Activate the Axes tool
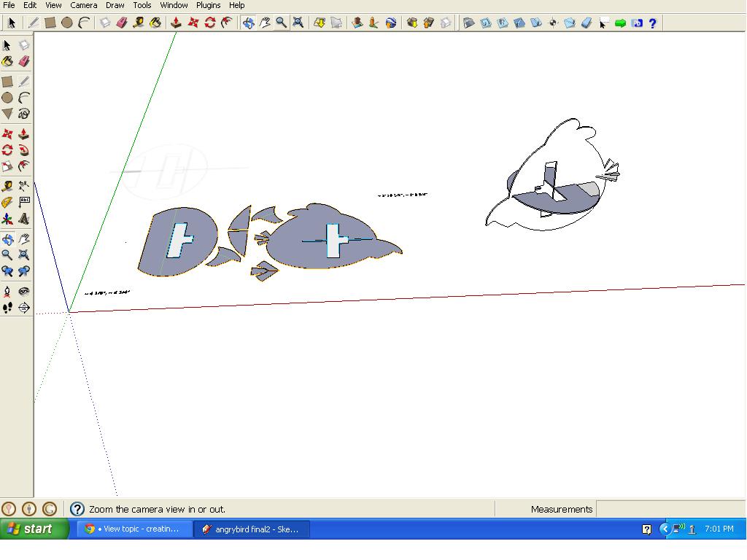This screenshot has height=560, width=747. (7, 219)
